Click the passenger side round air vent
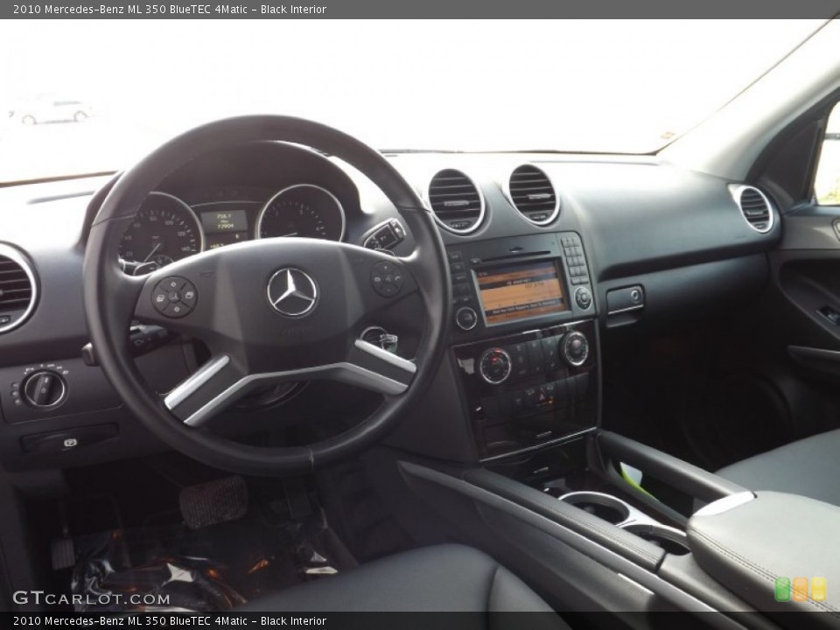The image size is (840, 630). [x=755, y=208]
